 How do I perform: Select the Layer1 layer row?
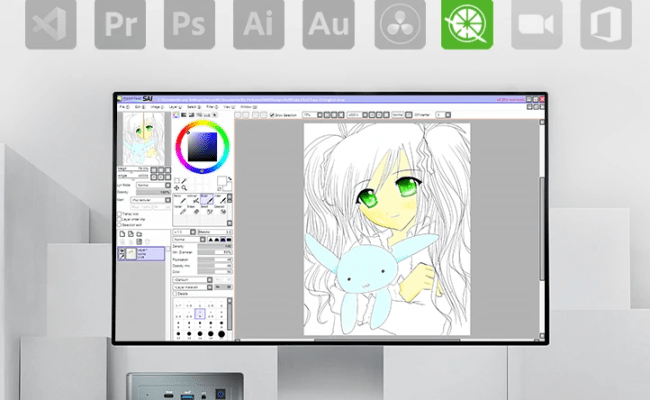point(141,254)
